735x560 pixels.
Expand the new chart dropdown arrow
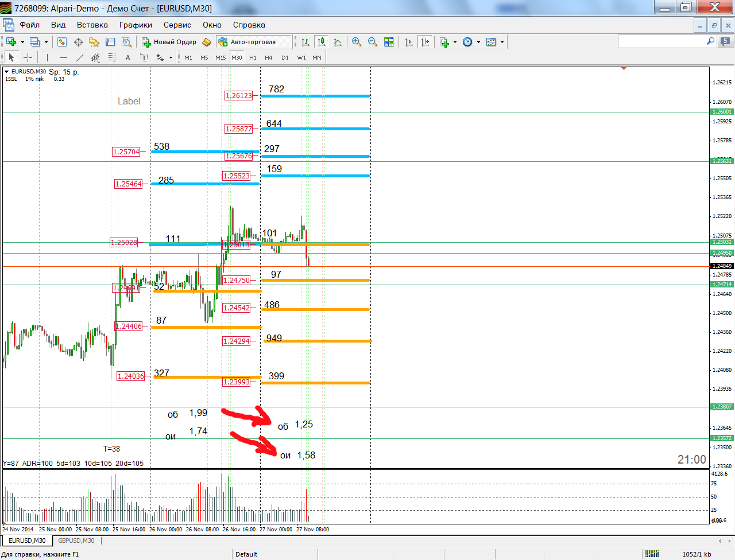22,42
